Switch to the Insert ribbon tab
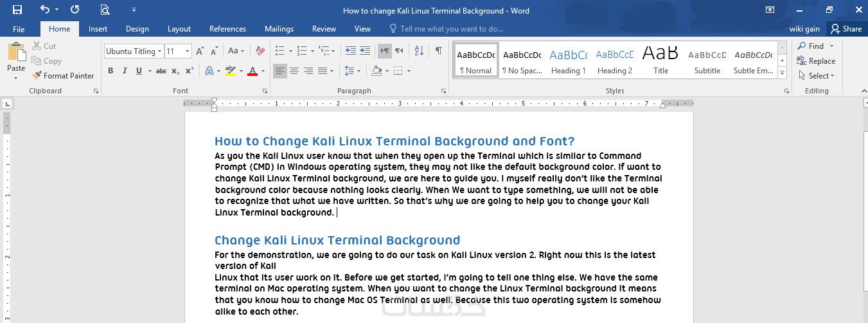The width and height of the screenshot is (868, 323). pyautogui.click(x=98, y=29)
